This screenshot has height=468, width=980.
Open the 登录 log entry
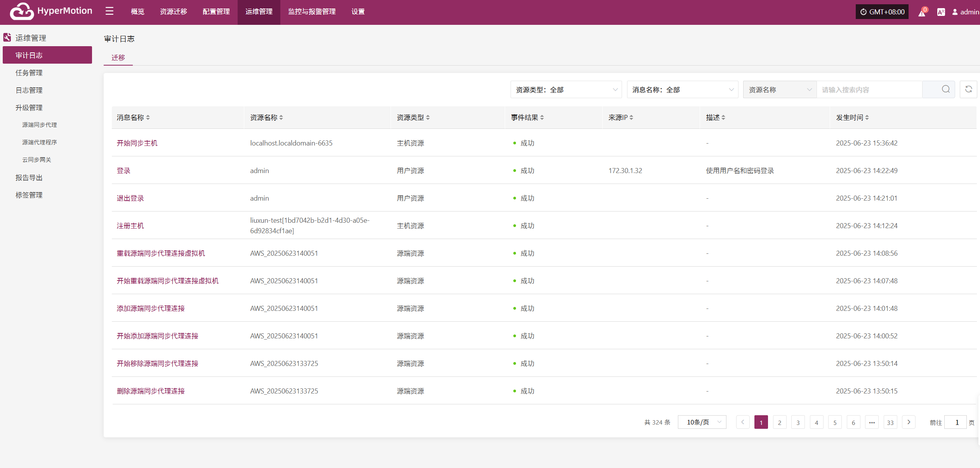point(123,170)
